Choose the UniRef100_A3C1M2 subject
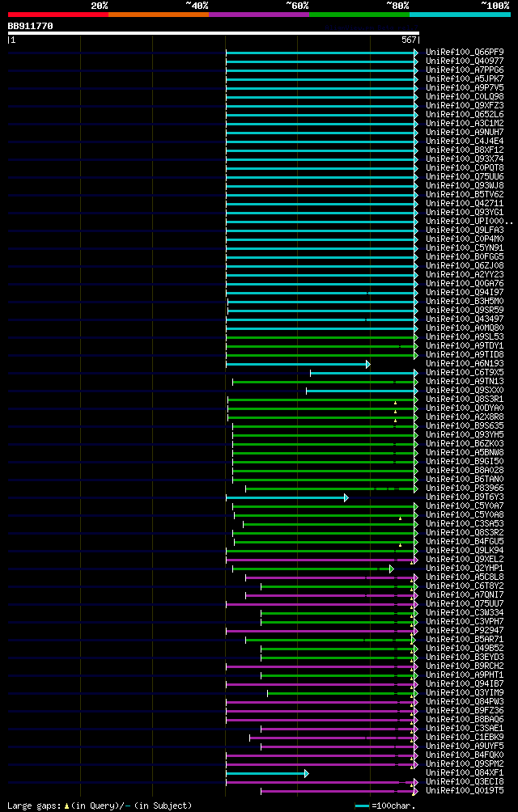The height and width of the screenshot is (812, 518). (x=465, y=123)
